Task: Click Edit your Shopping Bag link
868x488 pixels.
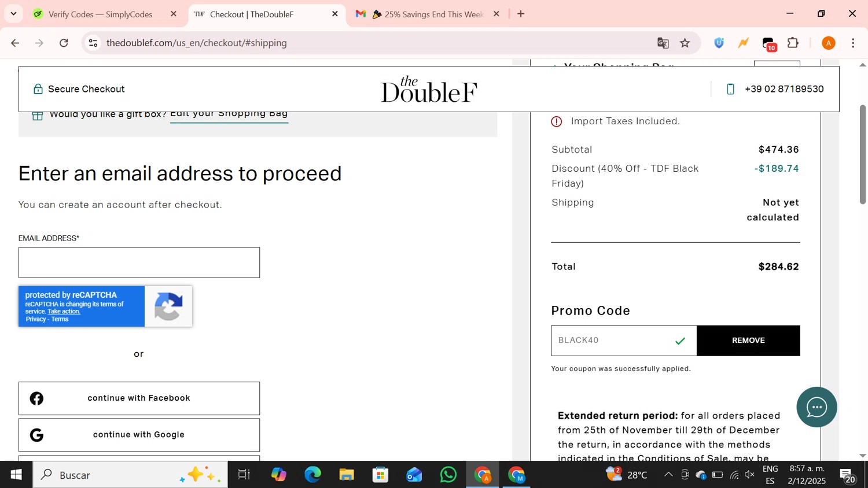Action: pos(229,114)
